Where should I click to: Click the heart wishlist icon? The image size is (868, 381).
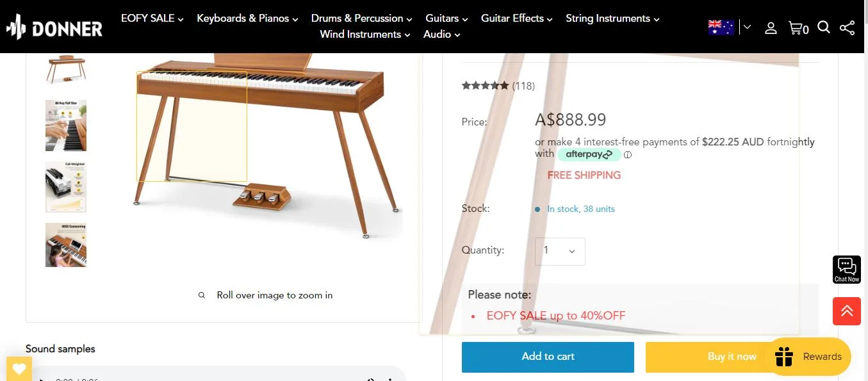19,368
